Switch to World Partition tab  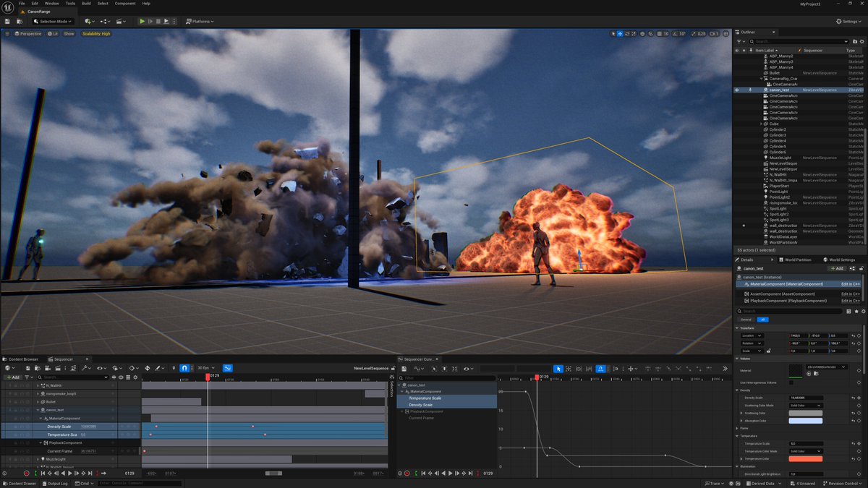[x=795, y=260]
